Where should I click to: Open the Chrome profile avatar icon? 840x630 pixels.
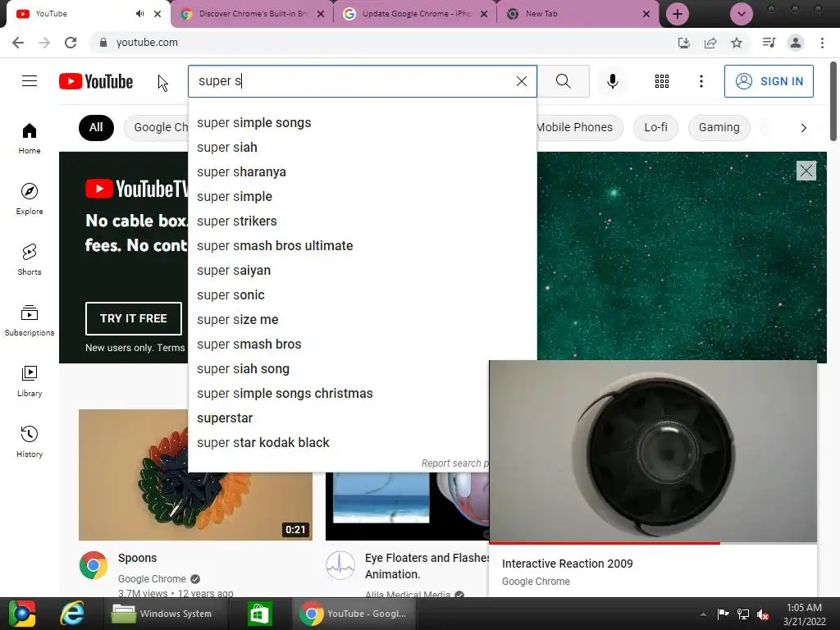[x=796, y=43]
